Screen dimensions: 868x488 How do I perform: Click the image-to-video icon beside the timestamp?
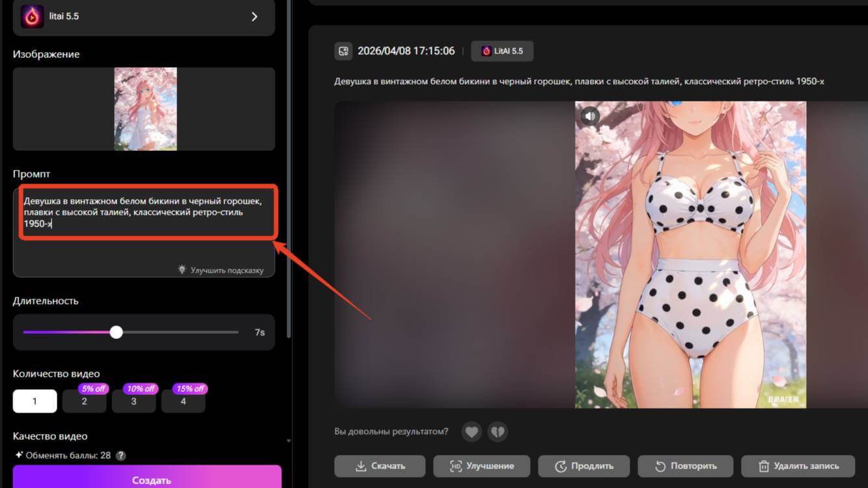(343, 51)
